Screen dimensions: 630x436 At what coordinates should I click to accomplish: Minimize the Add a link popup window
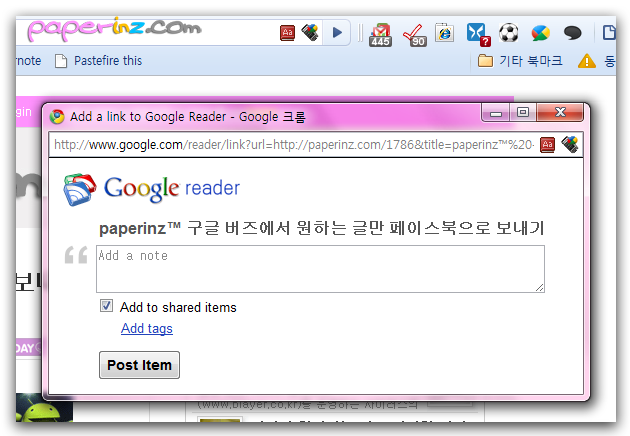click(496, 113)
